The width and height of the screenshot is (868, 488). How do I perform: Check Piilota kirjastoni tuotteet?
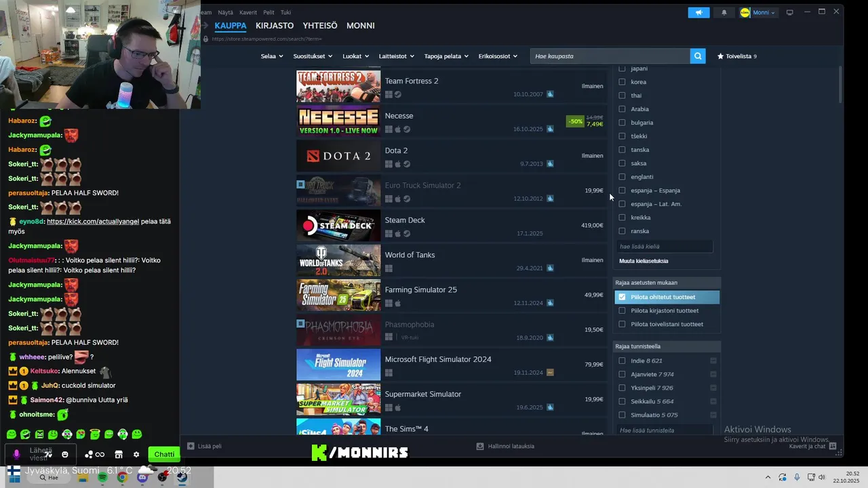pyautogui.click(x=622, y=310)
